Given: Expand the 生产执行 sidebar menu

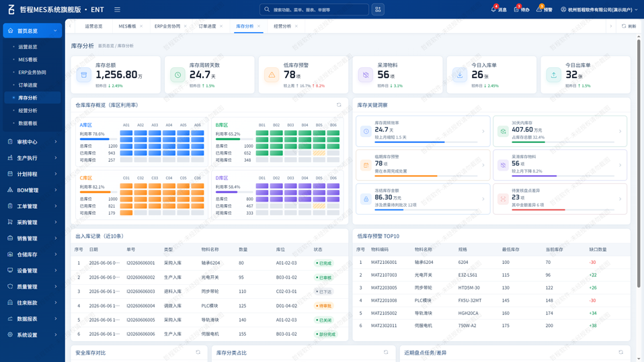Looking at the screenshot, I should (32, 158).
